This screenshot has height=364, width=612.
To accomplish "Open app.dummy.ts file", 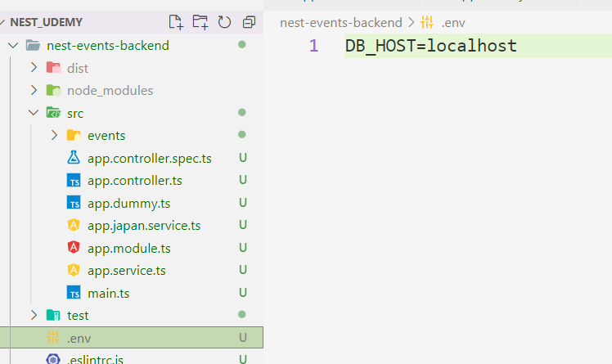I will (x=128, y=203).
